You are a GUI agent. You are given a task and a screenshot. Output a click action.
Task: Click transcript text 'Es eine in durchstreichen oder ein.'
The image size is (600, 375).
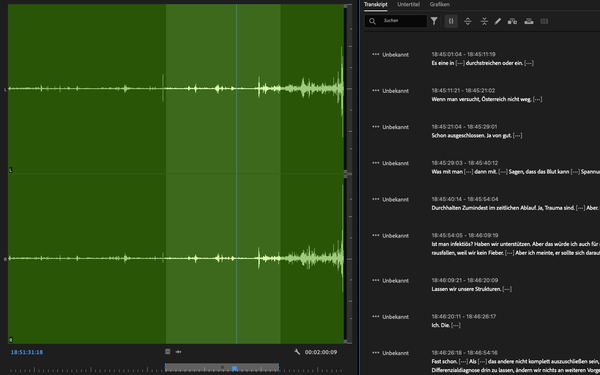coord(483,63)
